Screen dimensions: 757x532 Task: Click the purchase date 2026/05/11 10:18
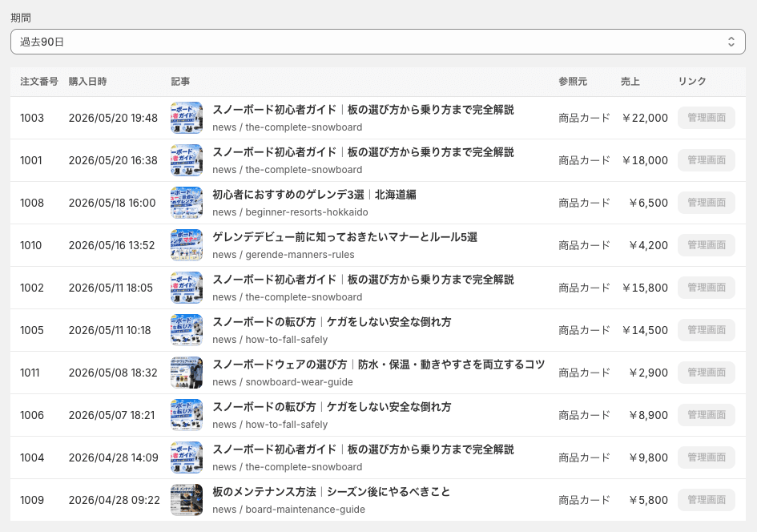[110, 330]
